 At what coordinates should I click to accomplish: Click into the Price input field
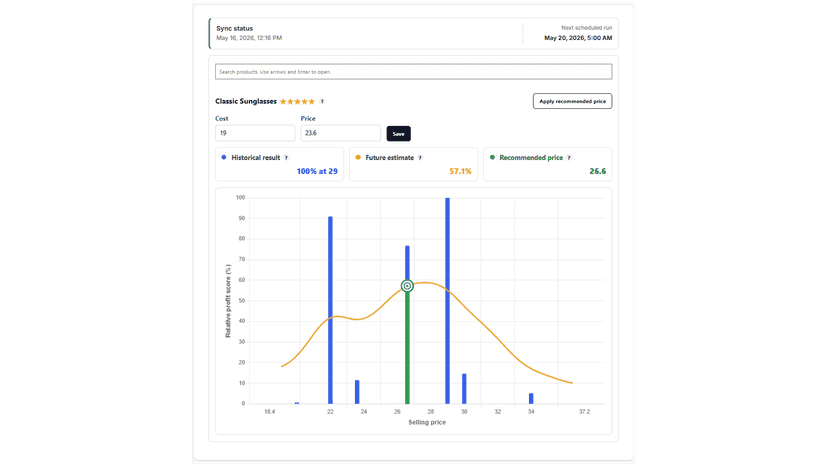(341, 133)
